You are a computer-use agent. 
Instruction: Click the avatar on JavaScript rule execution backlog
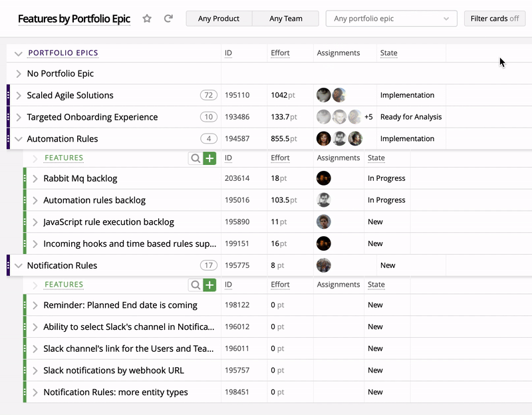[x=324, y=221]
